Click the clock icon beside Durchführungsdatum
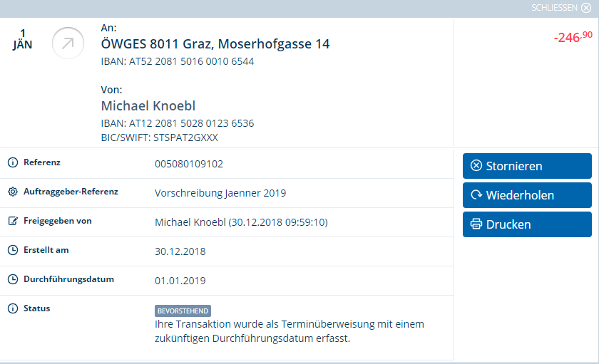The width and height of the screenshot is (599, 364). click(13, 279)
